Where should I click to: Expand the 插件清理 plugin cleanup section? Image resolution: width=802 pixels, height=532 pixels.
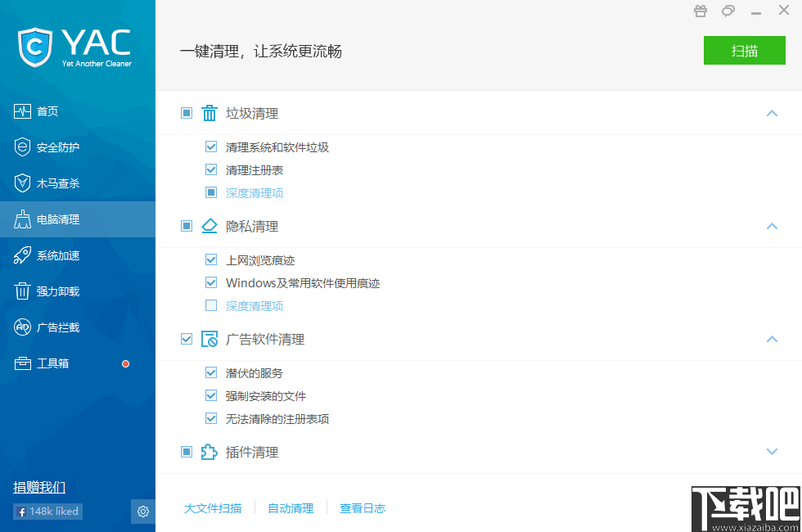772,451
